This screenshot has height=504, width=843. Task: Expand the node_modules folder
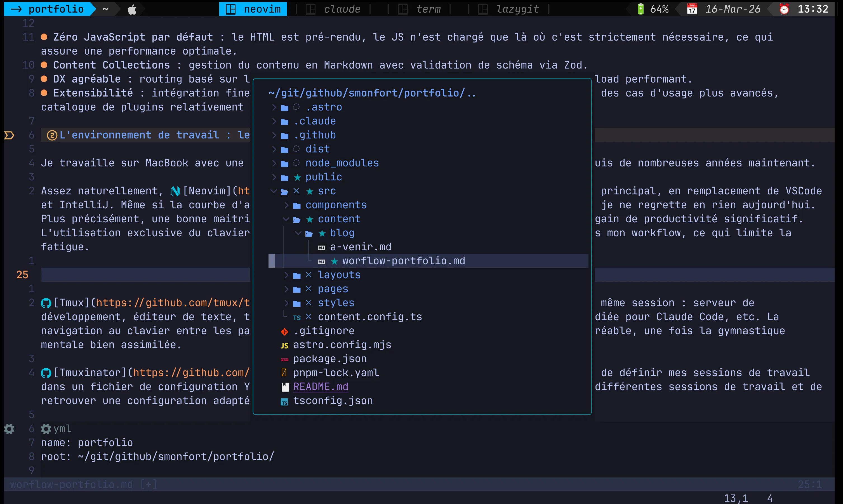(274, 163)
